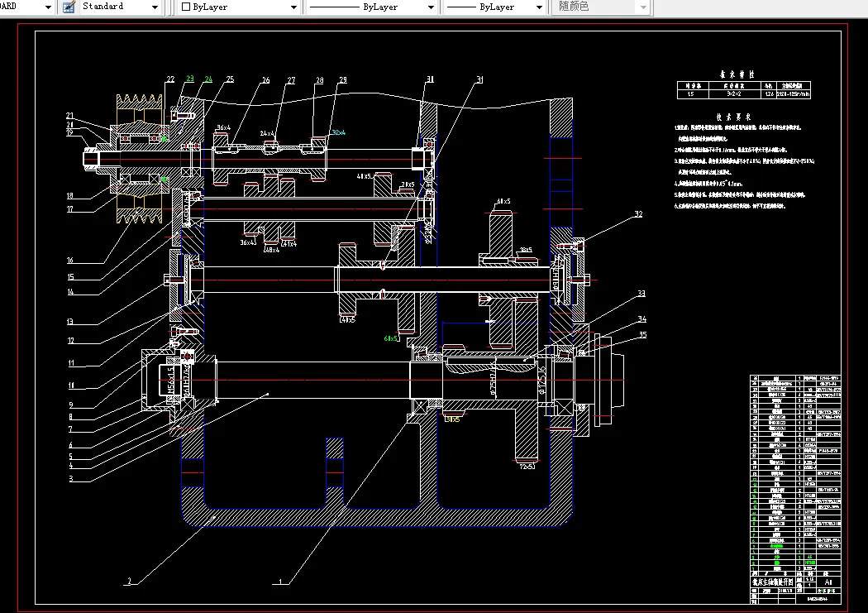This screenshot has width=868, height=613.
Task: Select the green part callout 23
Action: [x=189, y=79]
